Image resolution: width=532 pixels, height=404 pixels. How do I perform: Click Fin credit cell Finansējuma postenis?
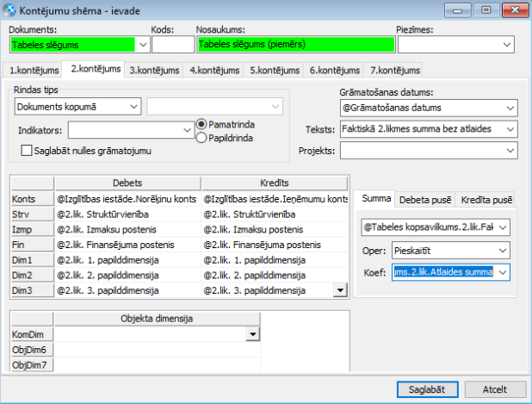click(x=275, y=245)
